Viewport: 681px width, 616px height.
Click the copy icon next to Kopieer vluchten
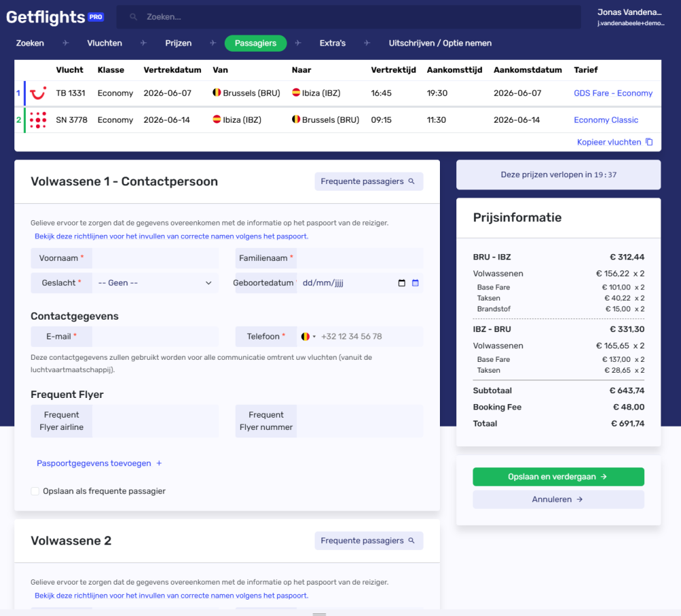tap(649, 142)
